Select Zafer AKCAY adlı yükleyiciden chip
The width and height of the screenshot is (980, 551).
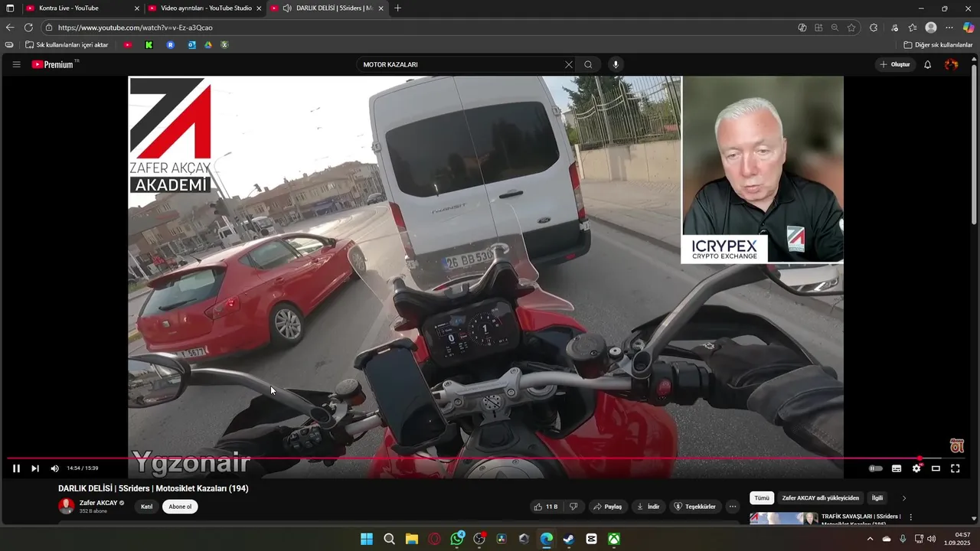(x=821, y=498)
